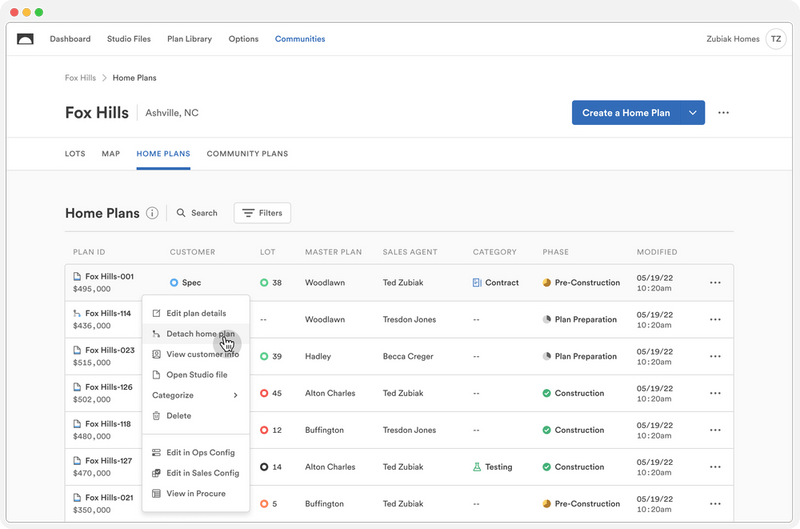Switch to the Lots tab
The image size is (800, 529).
[75, 154]
